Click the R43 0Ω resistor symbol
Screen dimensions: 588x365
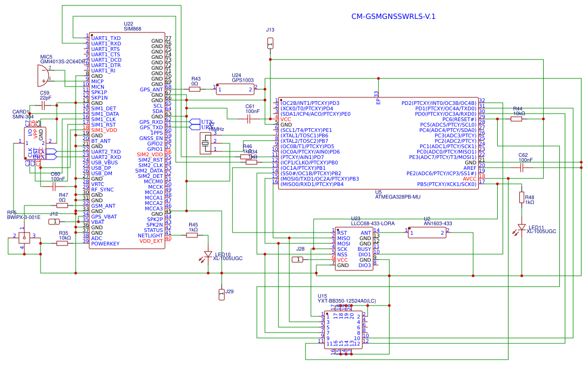tap(195, 89)
